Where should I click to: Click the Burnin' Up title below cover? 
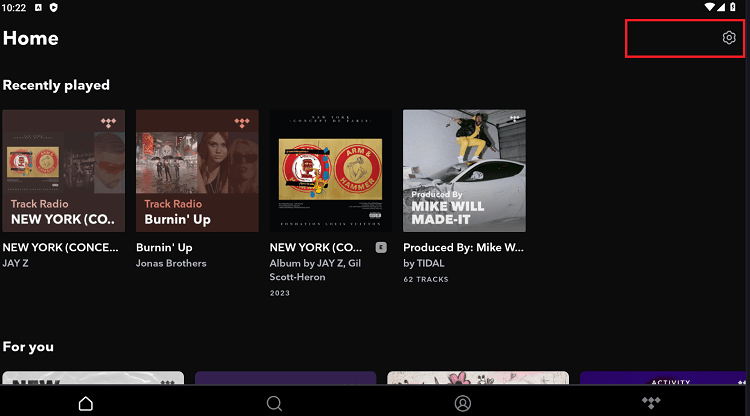coord(164,247)
